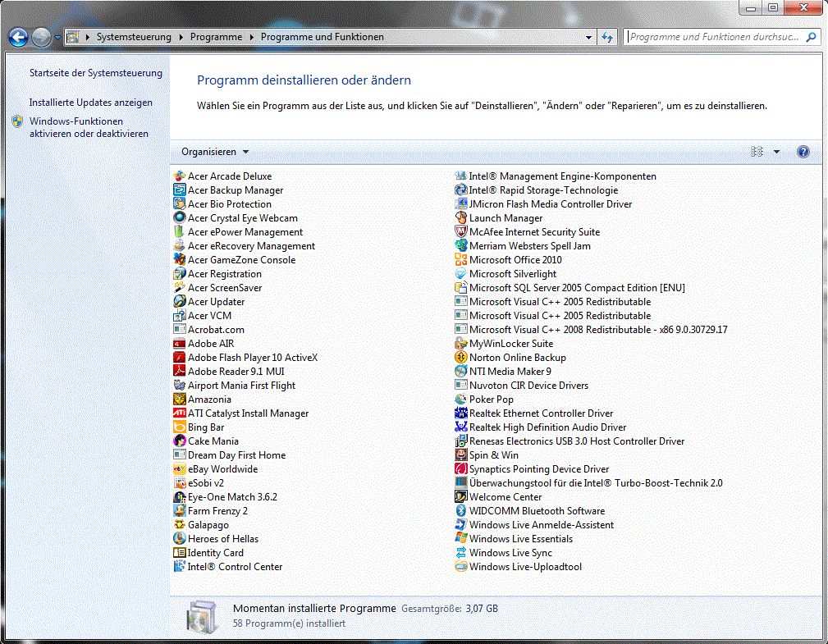The width and height of the screenshot is (828, 644).
Task: Expand the arrow after Systemsteuerung breadcrumb
Action: pos(181,37)
